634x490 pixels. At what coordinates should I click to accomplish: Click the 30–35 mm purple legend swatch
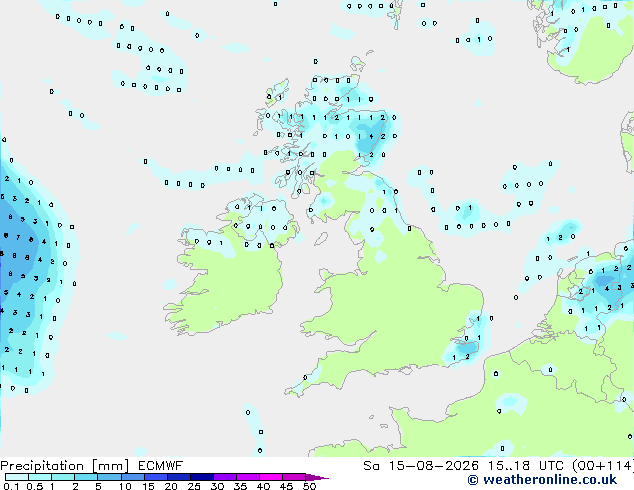click(x=225, y=477)
